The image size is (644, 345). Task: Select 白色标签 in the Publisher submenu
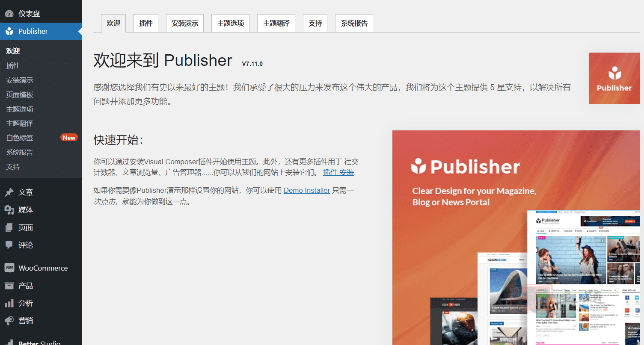(x=20, y=138)
